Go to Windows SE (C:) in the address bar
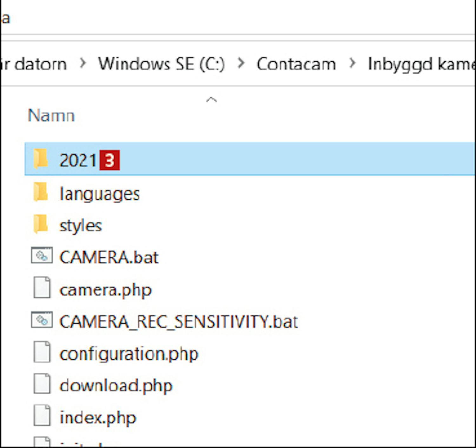The image size is (476, 448). 161,64
